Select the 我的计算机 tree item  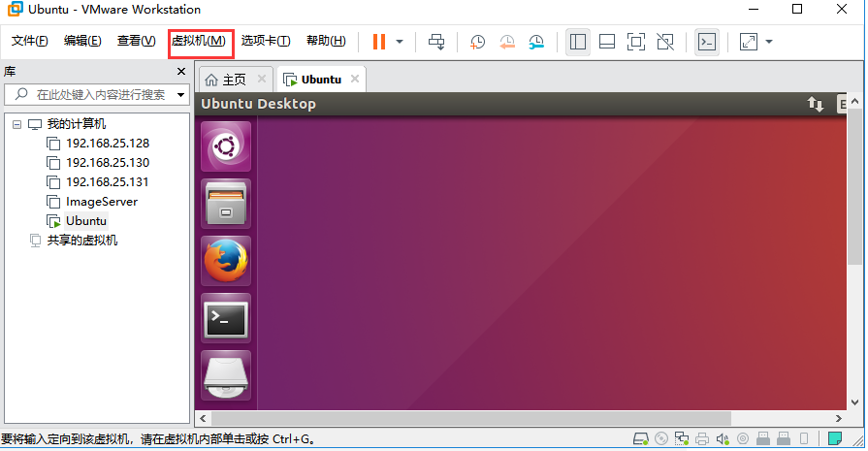coord(77,124)
